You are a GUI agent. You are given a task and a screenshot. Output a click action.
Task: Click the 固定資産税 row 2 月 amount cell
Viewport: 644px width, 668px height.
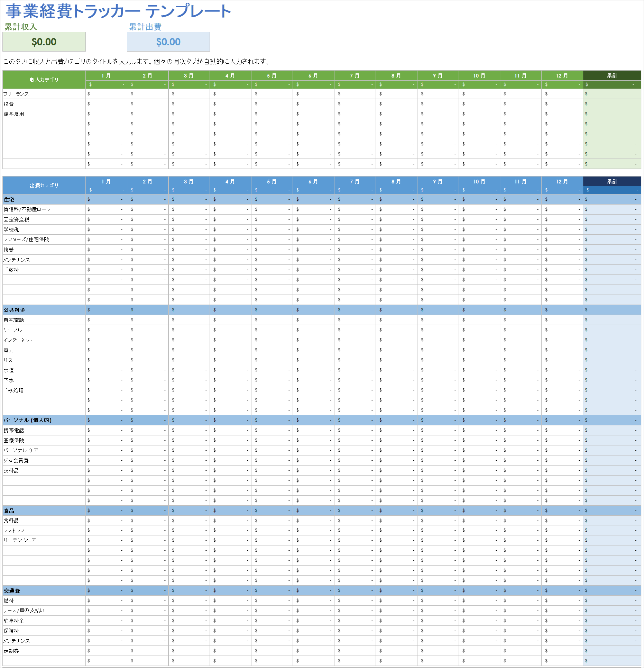coord(148,219)
